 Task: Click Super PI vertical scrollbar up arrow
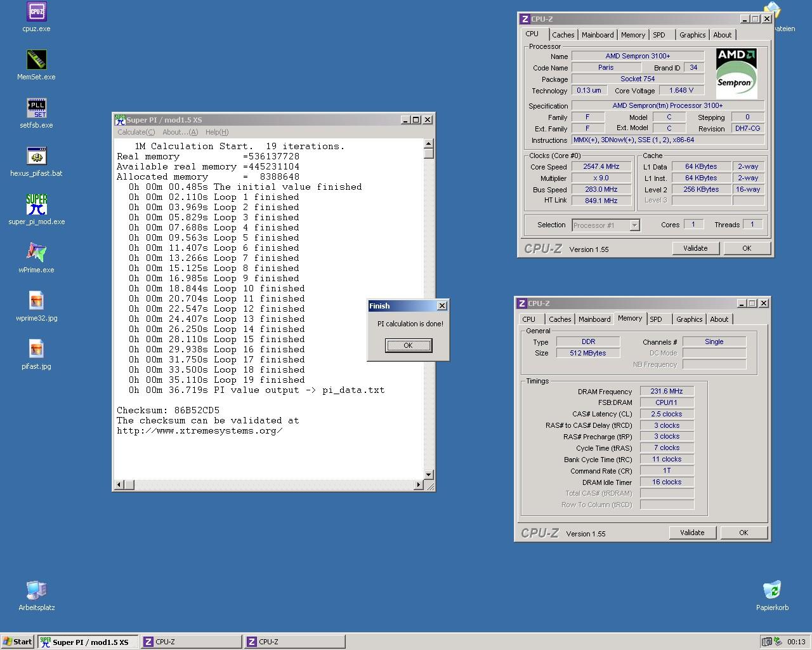(x=428, y=143)
